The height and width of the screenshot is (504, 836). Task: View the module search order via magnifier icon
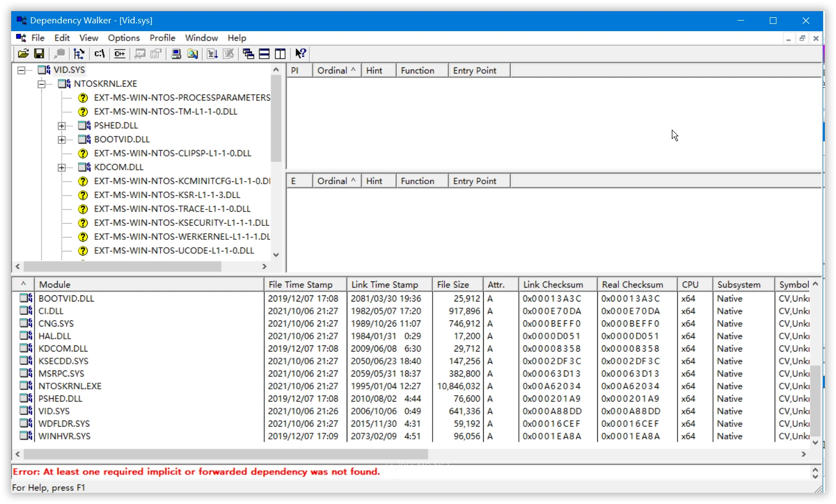(193, 53)
